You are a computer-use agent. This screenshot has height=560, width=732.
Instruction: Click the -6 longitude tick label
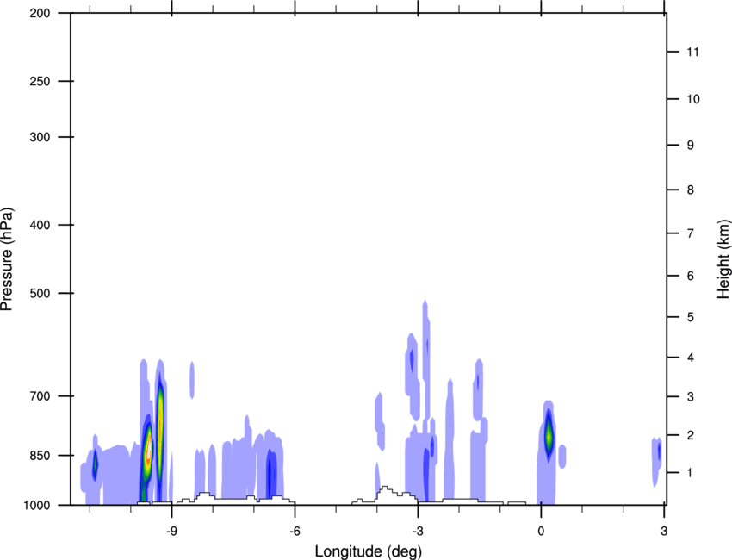295,531
